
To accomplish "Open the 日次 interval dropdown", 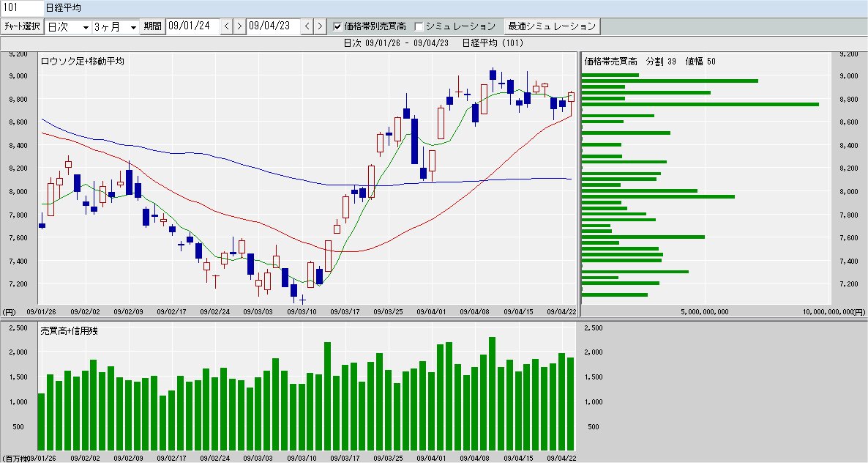I will 68,26.
